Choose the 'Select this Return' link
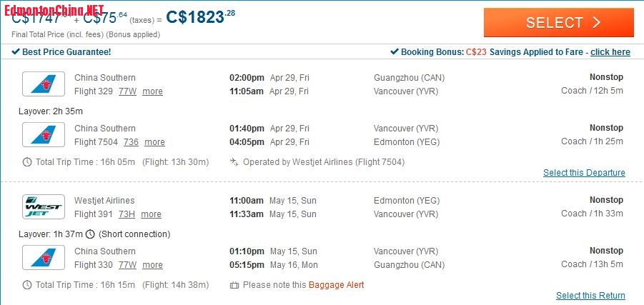The height and width of the screenshot is (305, 644). click(x=590, y=296)
